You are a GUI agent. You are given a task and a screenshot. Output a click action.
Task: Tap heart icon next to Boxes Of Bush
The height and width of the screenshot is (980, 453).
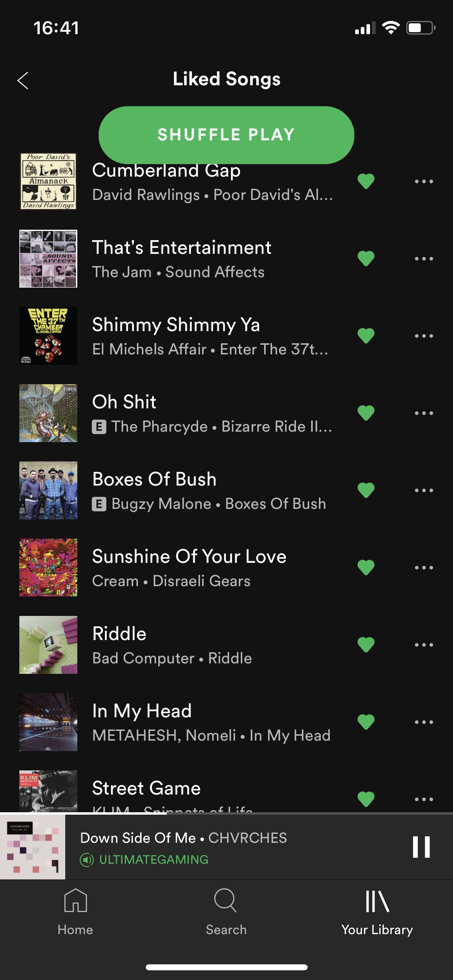pos(366,490)
